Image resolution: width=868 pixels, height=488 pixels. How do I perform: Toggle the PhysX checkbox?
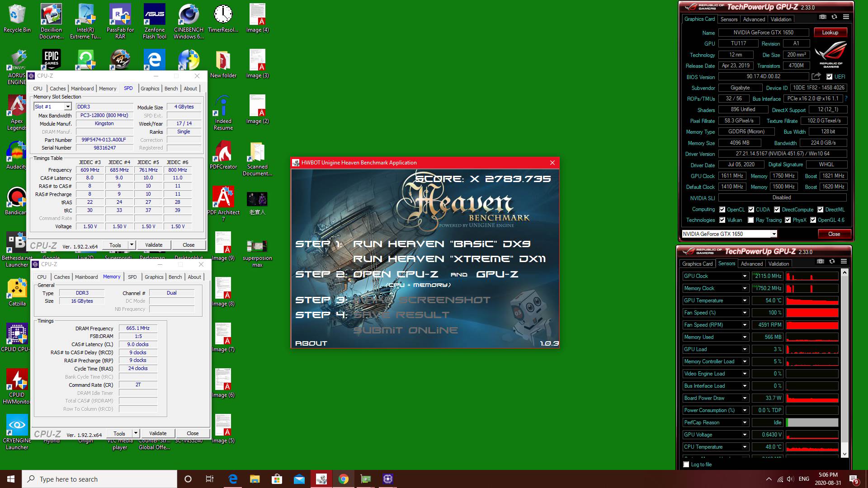tap(788, 220)
